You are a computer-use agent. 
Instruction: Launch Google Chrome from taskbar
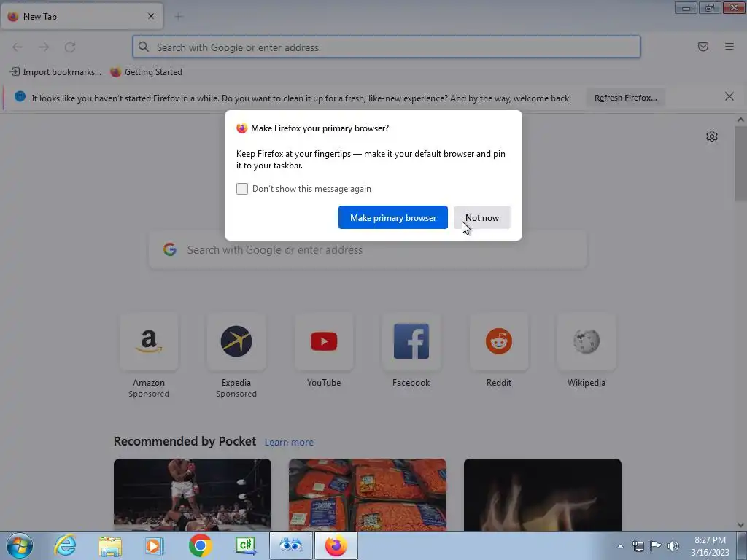point(200,545)
